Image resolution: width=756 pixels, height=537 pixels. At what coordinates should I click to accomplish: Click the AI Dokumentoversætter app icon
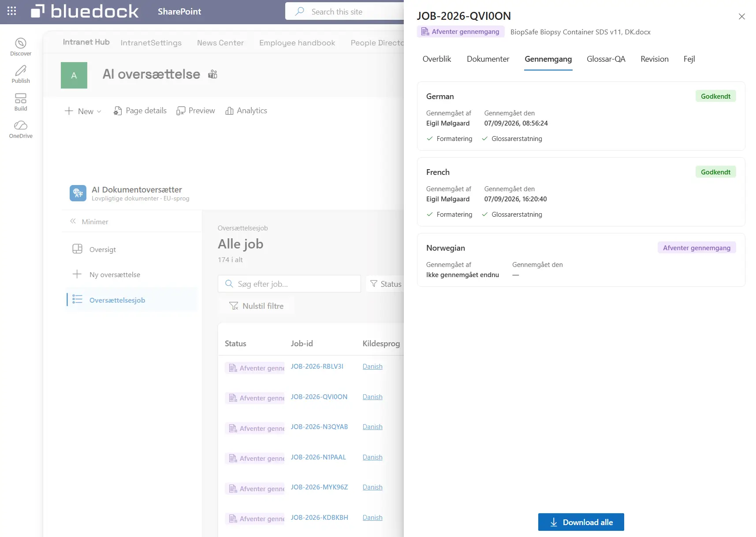coord(78,193)
